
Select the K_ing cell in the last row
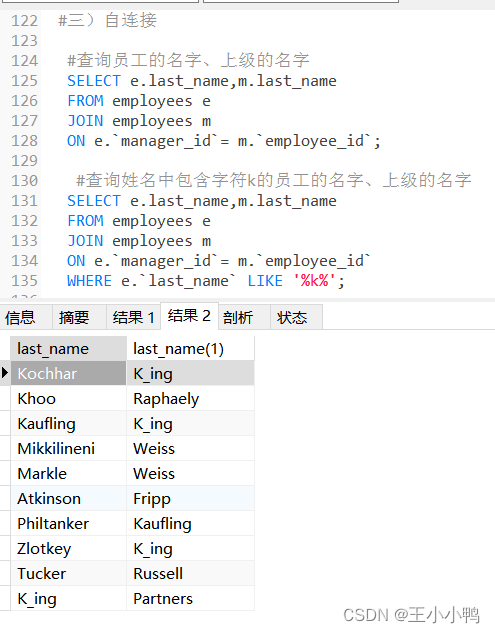[68, 599]
